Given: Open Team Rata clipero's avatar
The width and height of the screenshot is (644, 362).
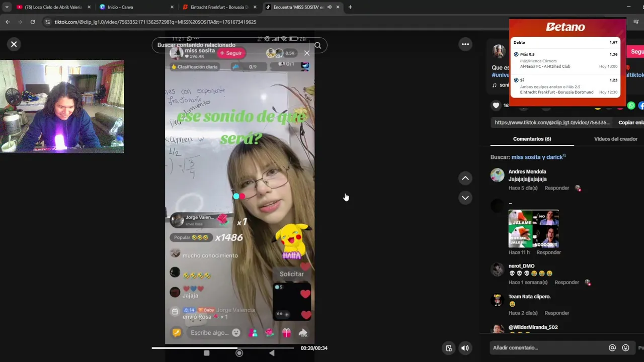Looking at the screenshot, I should coord(497,300).
